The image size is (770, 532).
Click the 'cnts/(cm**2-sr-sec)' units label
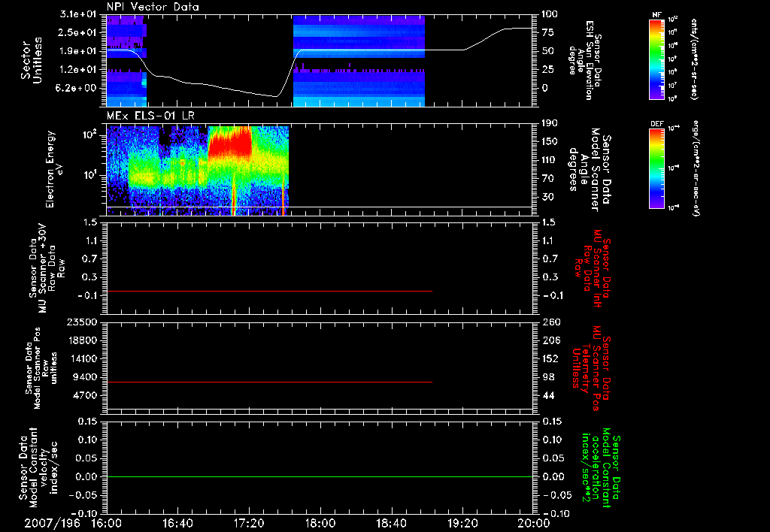tap(694, 59)
